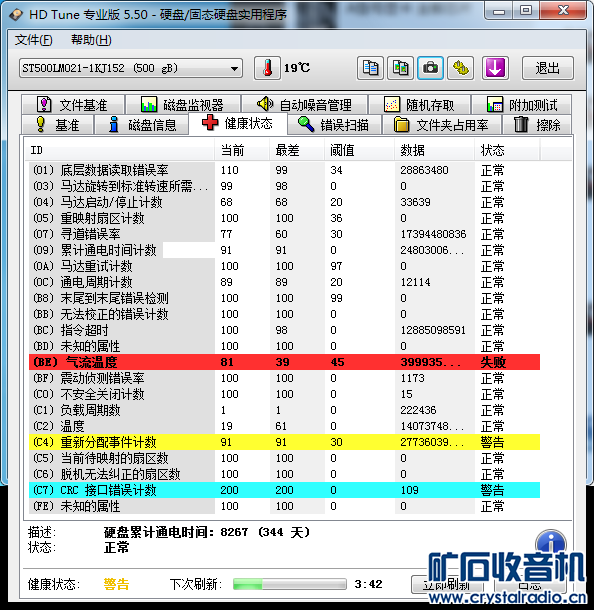The height and width of the screenshot is (610, 594).
Task: Switch to the 错误扫描 tab
Action: [x=334, y=125]
